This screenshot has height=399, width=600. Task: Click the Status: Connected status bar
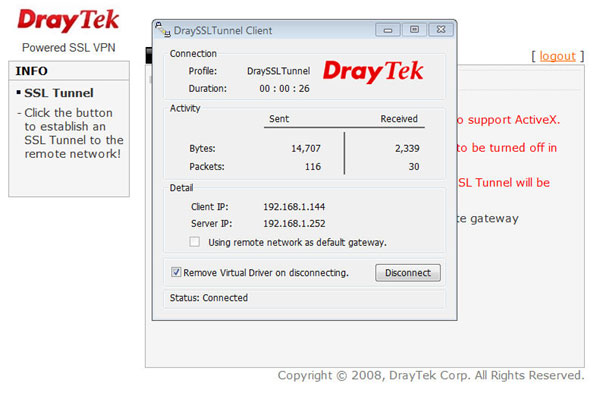pyautogui.click(x=305, y=298)
